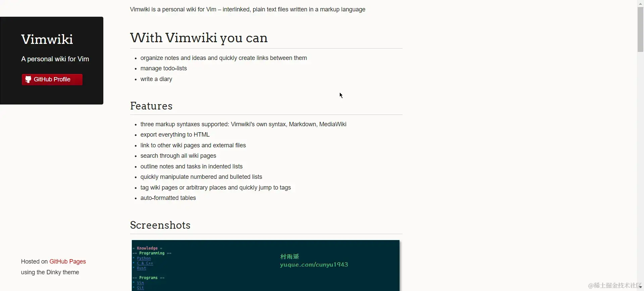This screenshot has height=291, width=644.
Task: Click the Python link in the screenshot
Action: click(x=144, y=258)
